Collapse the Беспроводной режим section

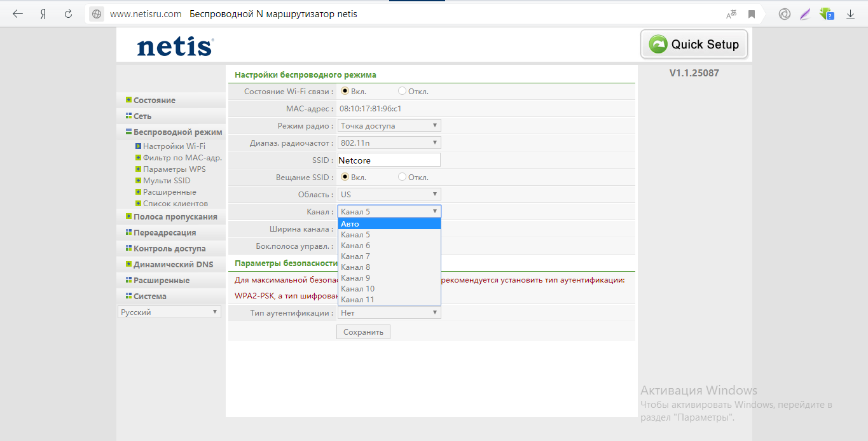[177, 132]
